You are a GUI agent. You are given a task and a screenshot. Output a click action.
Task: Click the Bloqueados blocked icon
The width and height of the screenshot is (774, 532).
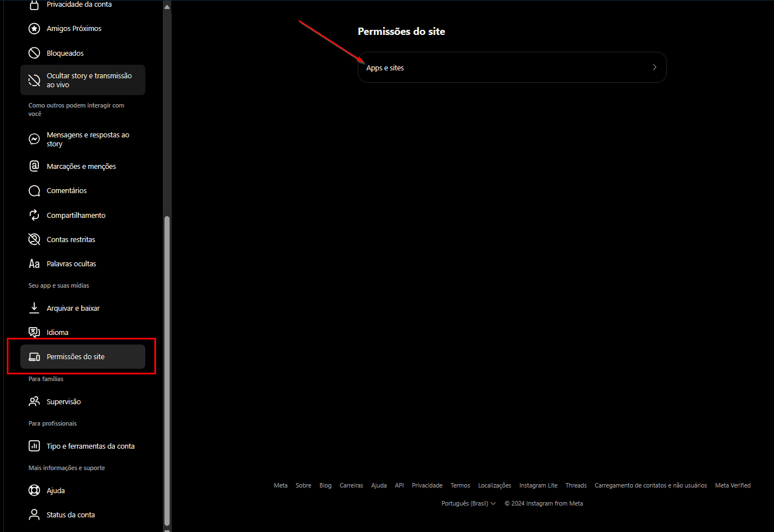click(x=34, y=53)
